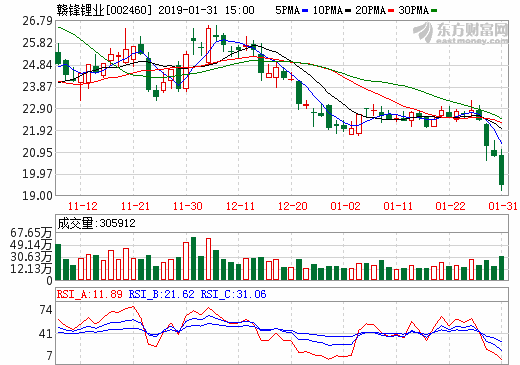
Task: Click the price axis label 24.84
Action: [x=37, y=65]
